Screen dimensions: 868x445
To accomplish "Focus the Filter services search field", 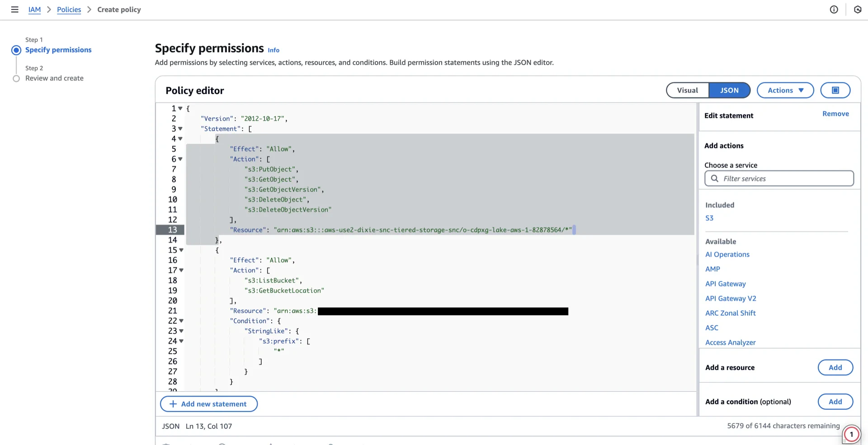I will 779,179.
